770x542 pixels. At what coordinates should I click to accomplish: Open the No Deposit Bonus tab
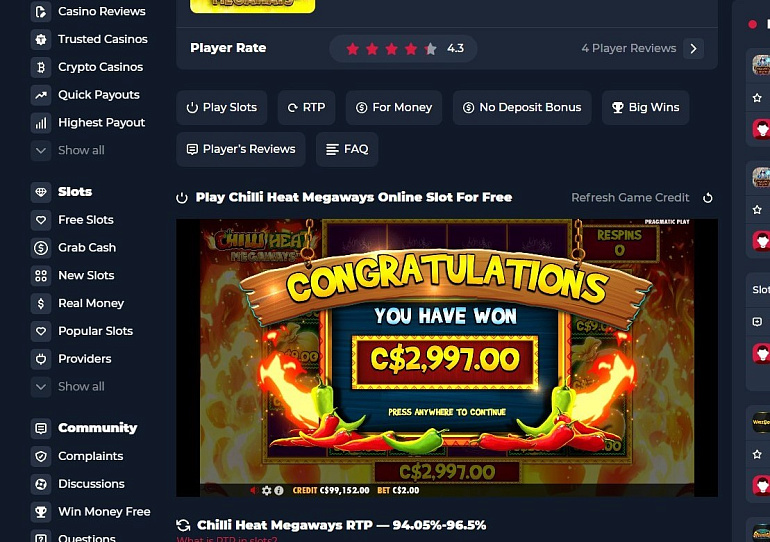(522, 108)
